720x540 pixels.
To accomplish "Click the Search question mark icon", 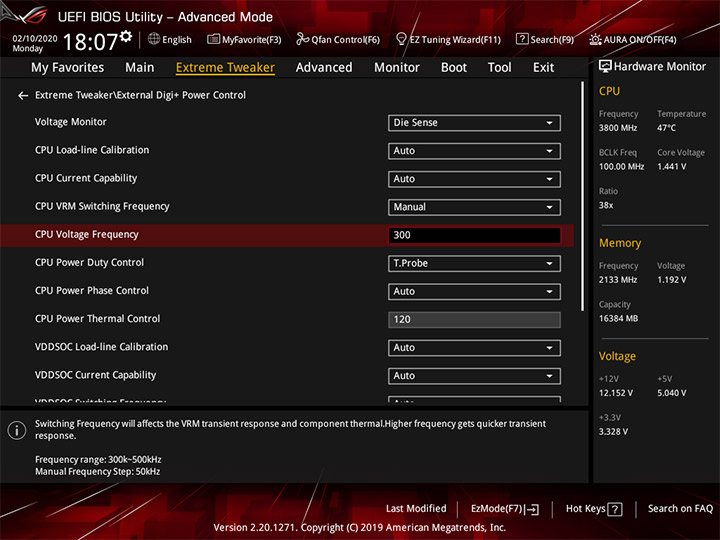I will pyautogui.click(x=522, y=39).
